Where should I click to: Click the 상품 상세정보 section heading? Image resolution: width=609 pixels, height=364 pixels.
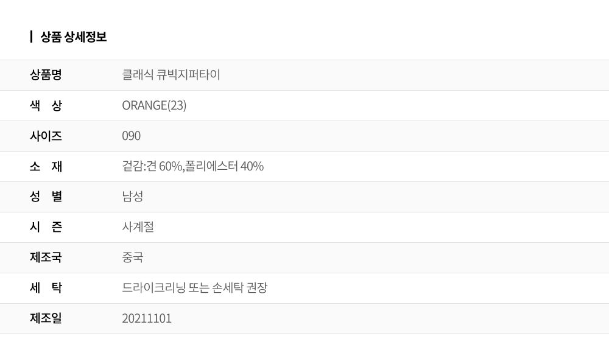click(x=74, y=37)
